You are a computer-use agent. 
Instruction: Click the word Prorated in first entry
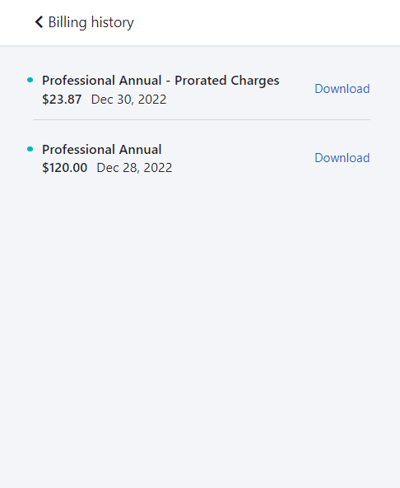201,80
